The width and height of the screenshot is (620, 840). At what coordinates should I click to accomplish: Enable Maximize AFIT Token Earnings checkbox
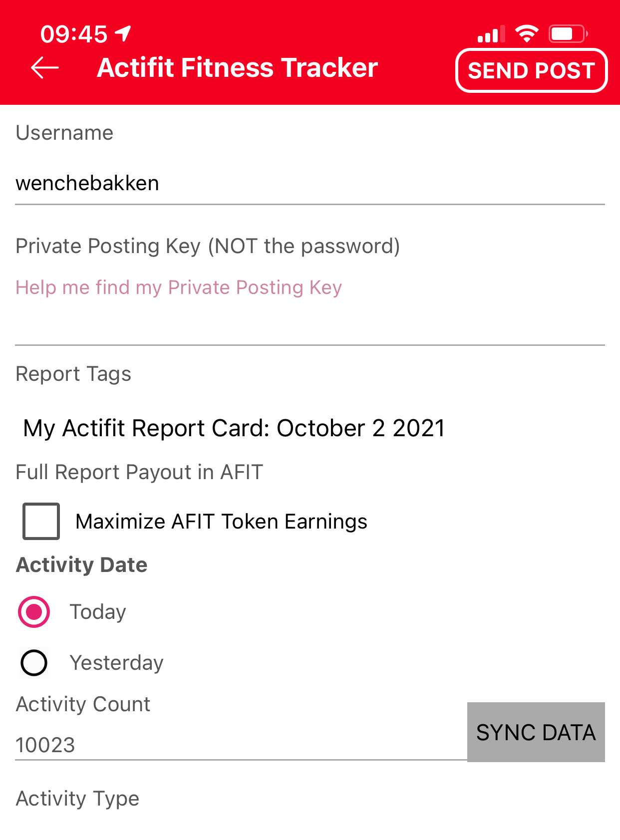pyautogui.click(x=41, y=521)
